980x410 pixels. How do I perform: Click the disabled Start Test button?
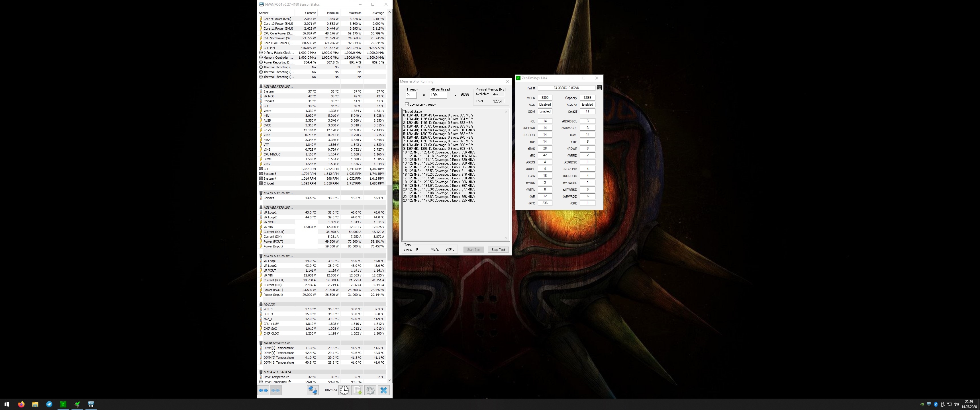(474, 249)
